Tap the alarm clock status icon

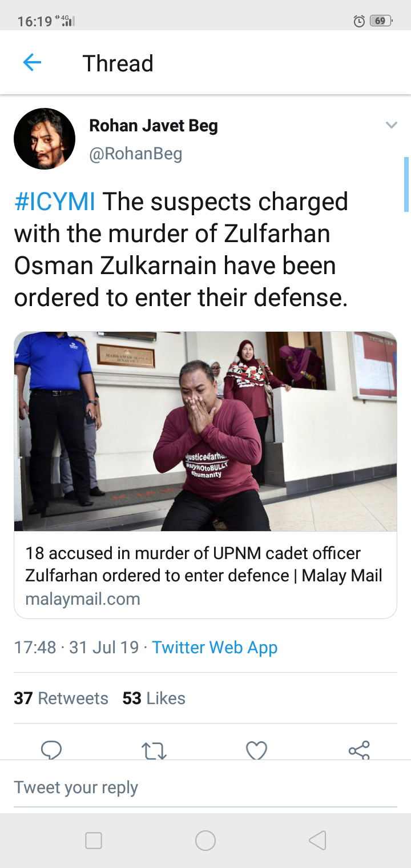pyautogui.click(x=359, y=21)
